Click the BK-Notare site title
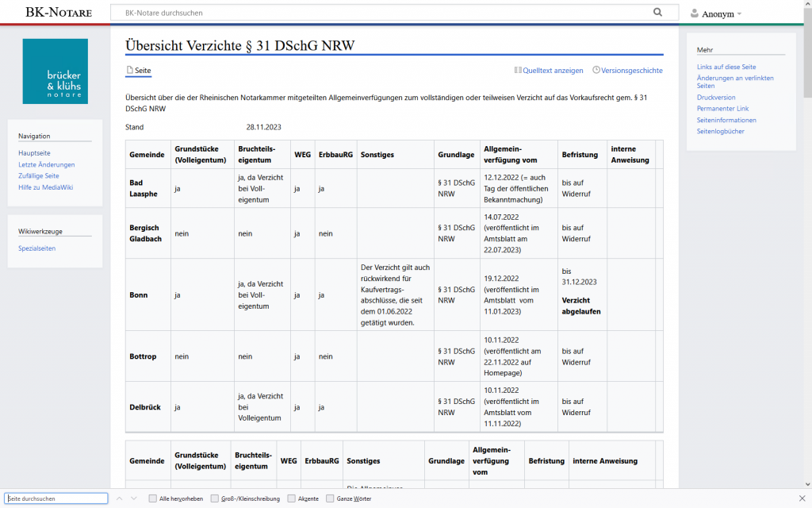 (x=58, y=13)
